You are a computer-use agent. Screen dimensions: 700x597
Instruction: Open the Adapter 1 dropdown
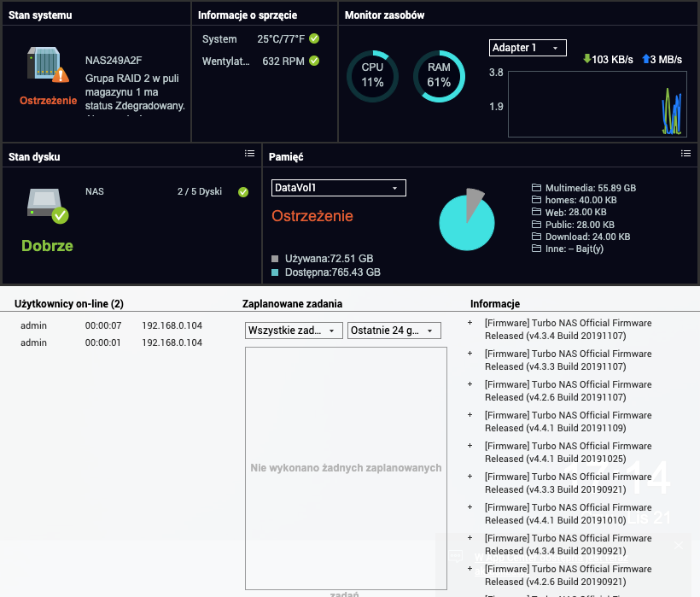point(528,48)
